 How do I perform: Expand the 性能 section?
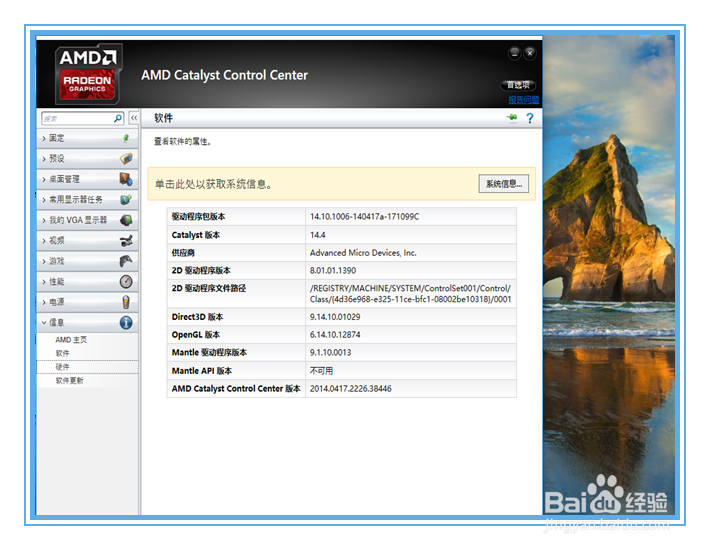click(x=87, y=282)
